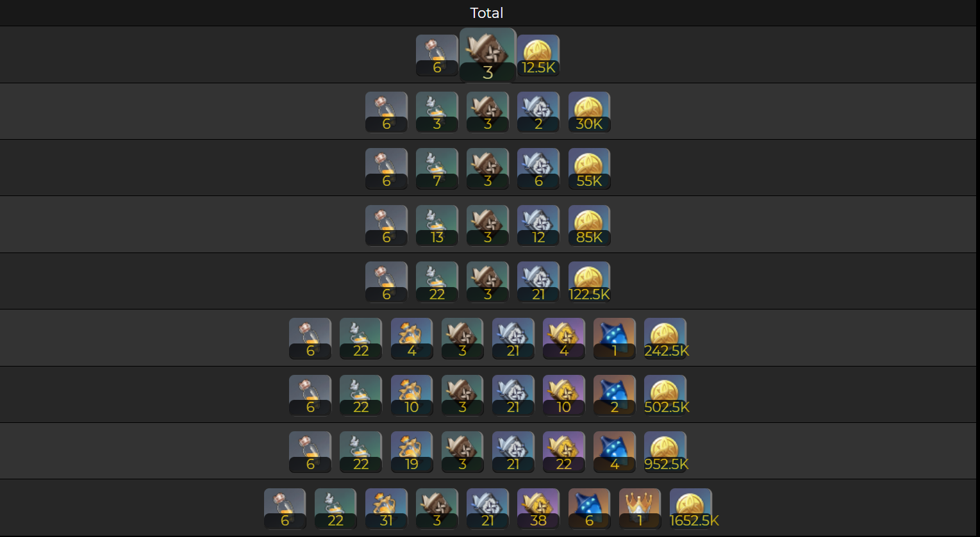The width and height of the screenshot is (980, 537).
Task: Click the blue gem icon showing 6
Action: click(x=589, y=509)
